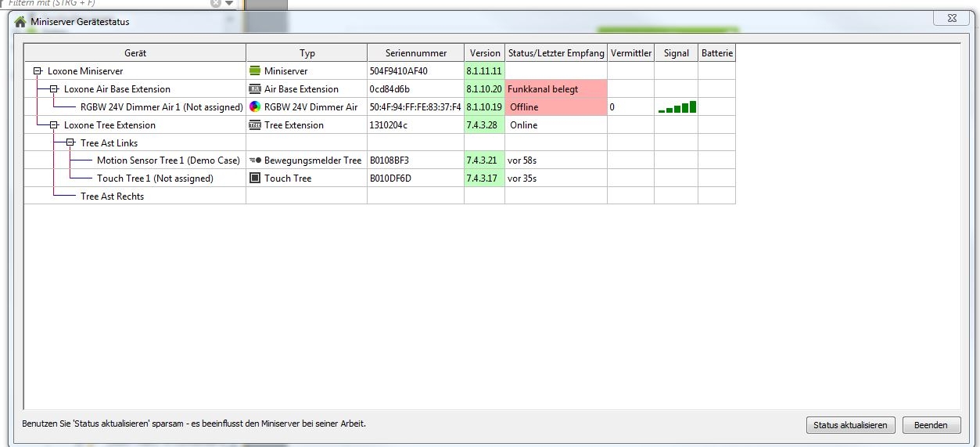Collapse the Loxone Air Base Extension node
Image resolution: width=980 pixels, height=447 pixels.
coord(54,89)
